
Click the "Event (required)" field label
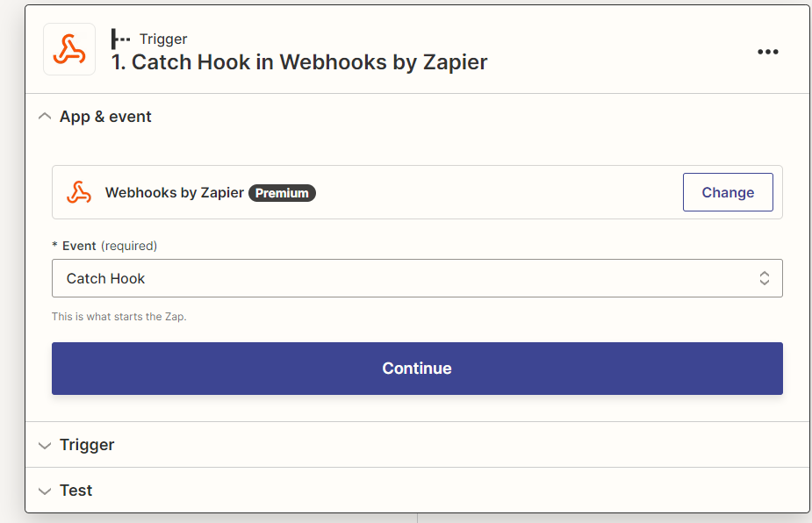point(104,246)
